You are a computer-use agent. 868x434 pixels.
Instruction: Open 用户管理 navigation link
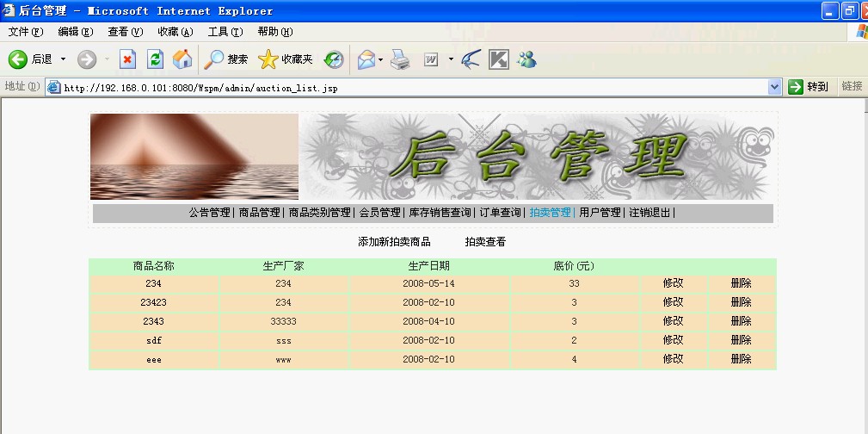pyautogui.click(x=600, y=213)
